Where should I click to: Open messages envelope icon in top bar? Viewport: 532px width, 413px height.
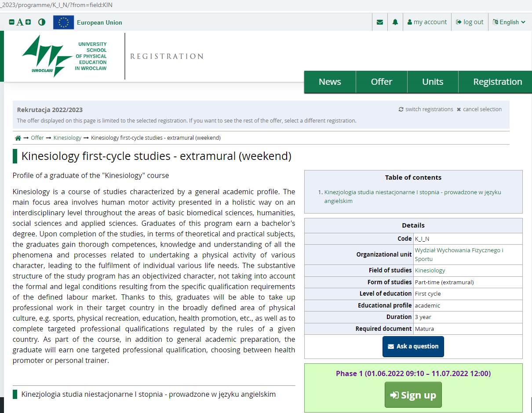click(380, 22)
